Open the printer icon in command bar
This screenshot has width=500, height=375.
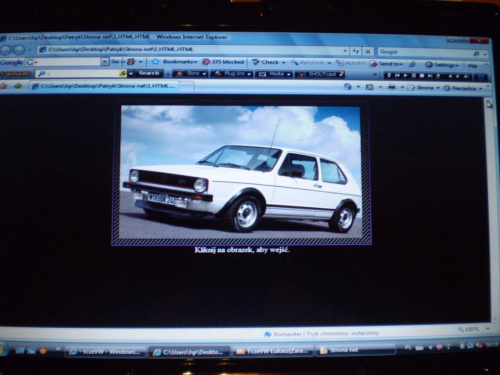click(x=392, y=87)
